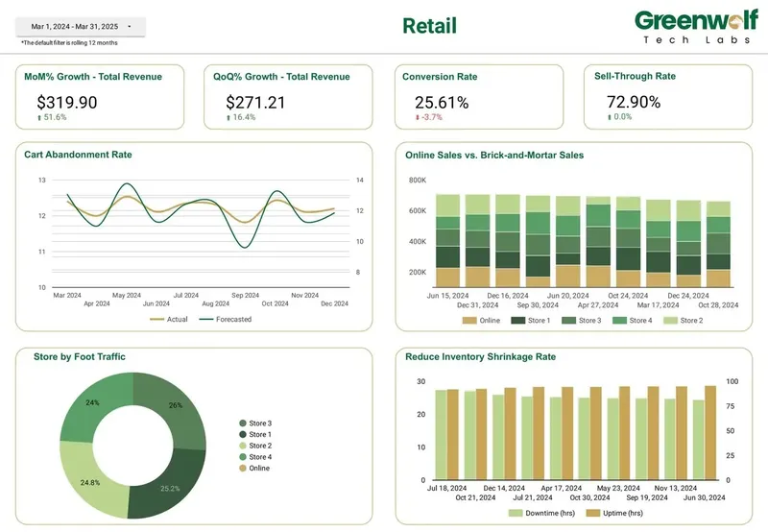Click the Store 2 swatch in sales chart legend

tap(670, 321)
